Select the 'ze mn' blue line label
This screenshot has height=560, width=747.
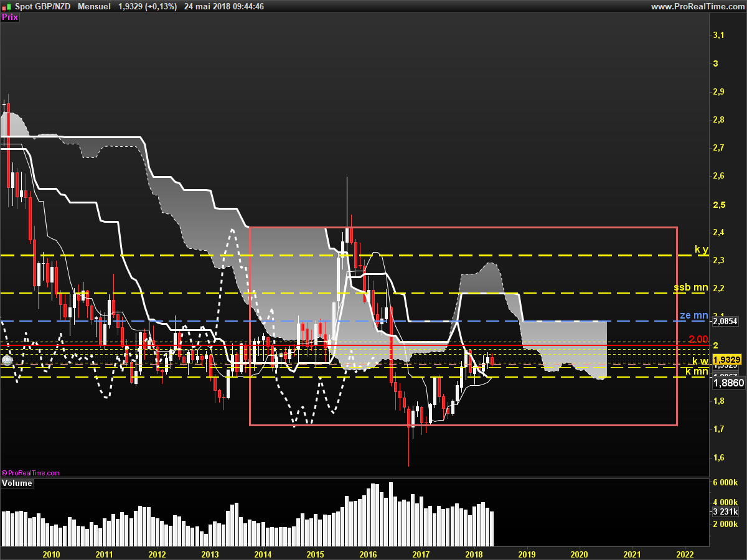coord(694,315)
